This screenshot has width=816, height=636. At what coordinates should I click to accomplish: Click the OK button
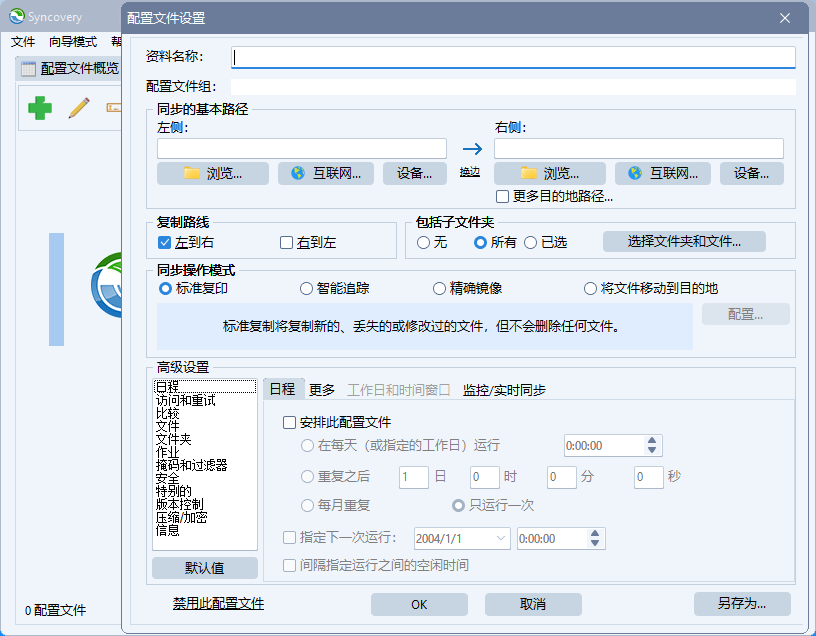[x=419, y=604]
